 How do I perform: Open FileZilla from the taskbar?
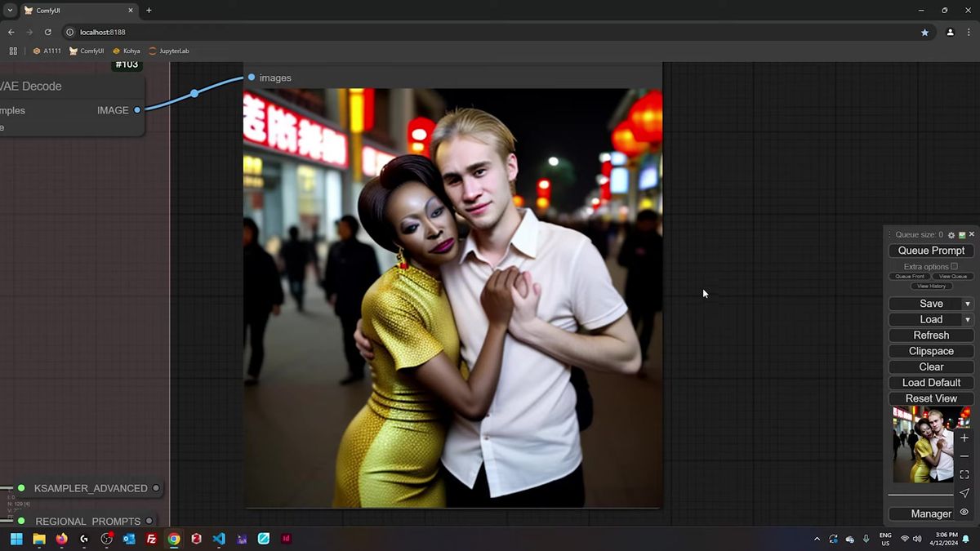tap(151, 539)
